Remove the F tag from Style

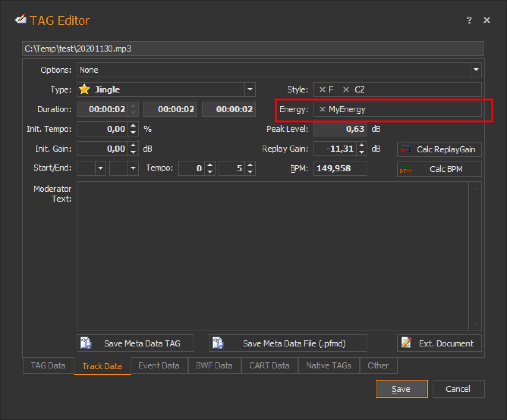pyautogui.click(x=322, y=90)
